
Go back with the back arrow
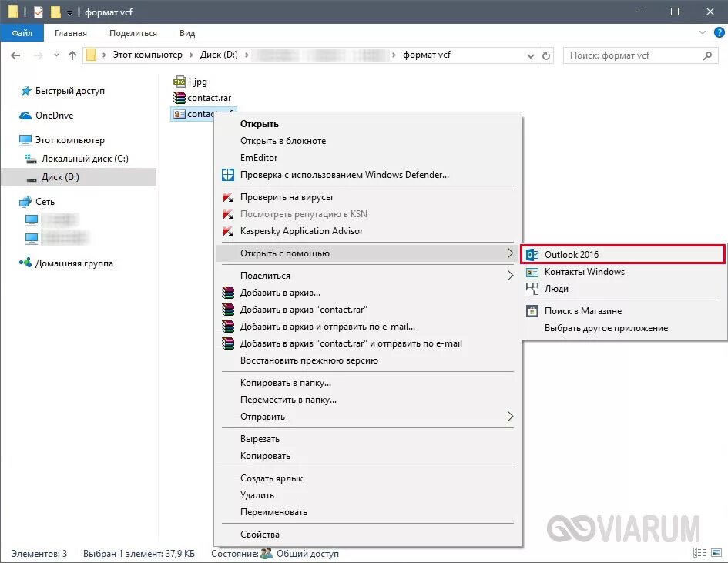[15, 55]
